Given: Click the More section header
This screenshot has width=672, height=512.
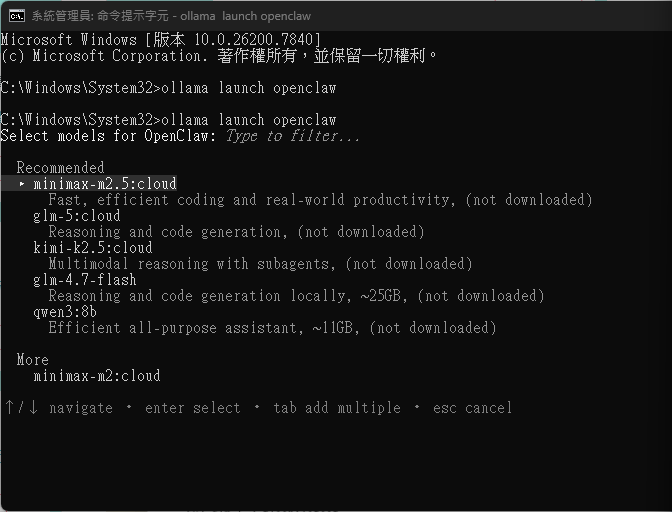Looking at the screenshot, I should [32, 360].
